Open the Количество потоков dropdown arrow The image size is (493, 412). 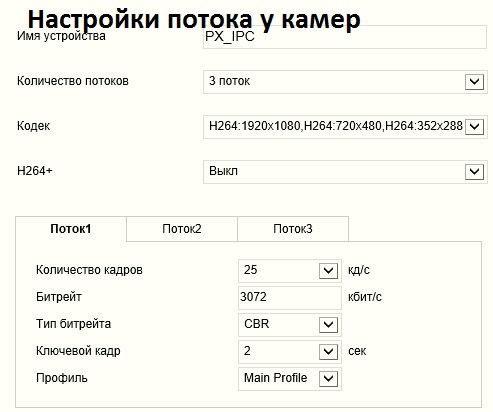click(x=474, y=82)
